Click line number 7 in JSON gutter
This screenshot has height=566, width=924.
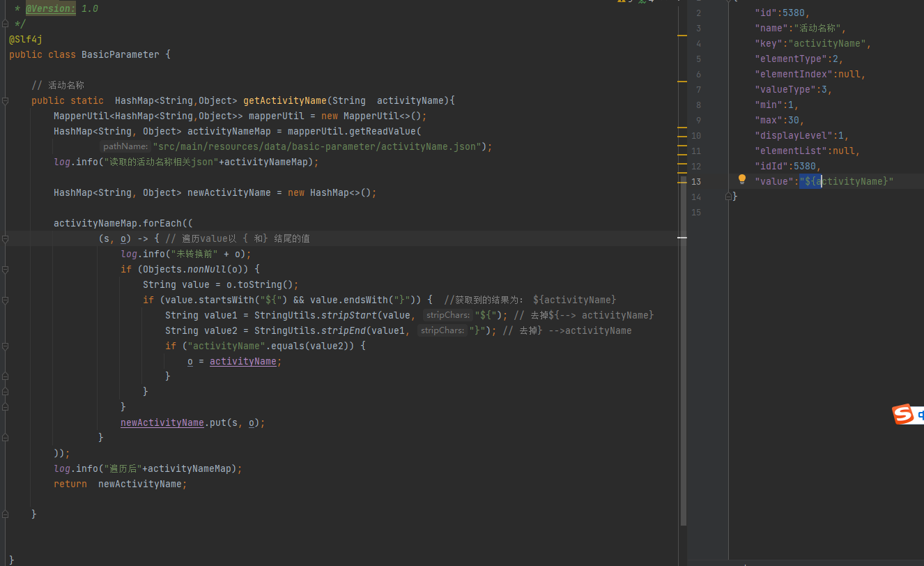[698, 89]
